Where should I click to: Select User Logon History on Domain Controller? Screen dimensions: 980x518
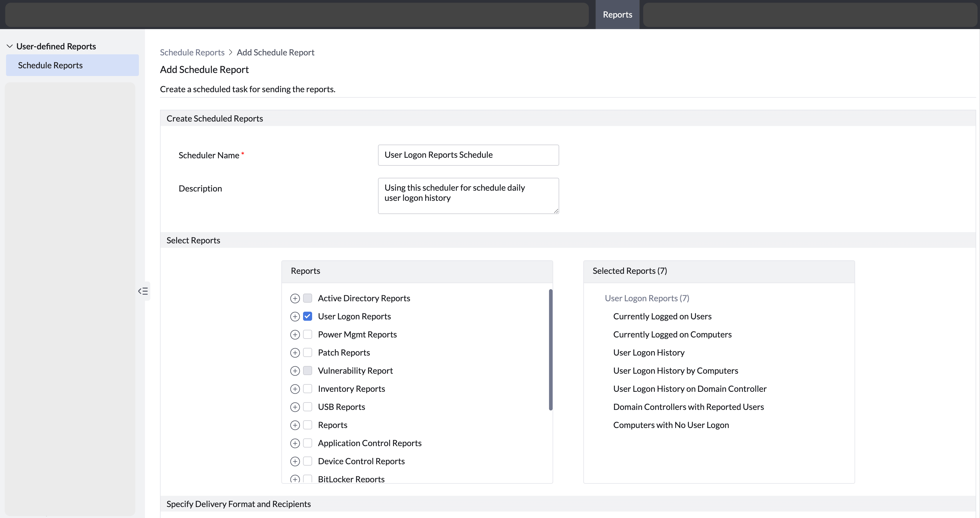tap(690, 389)
